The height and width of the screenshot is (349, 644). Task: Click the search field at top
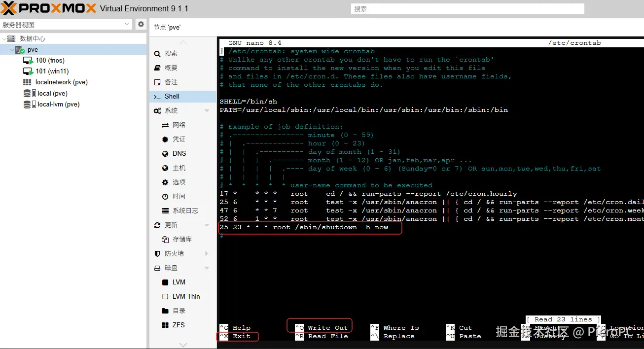tap(467, 9)
